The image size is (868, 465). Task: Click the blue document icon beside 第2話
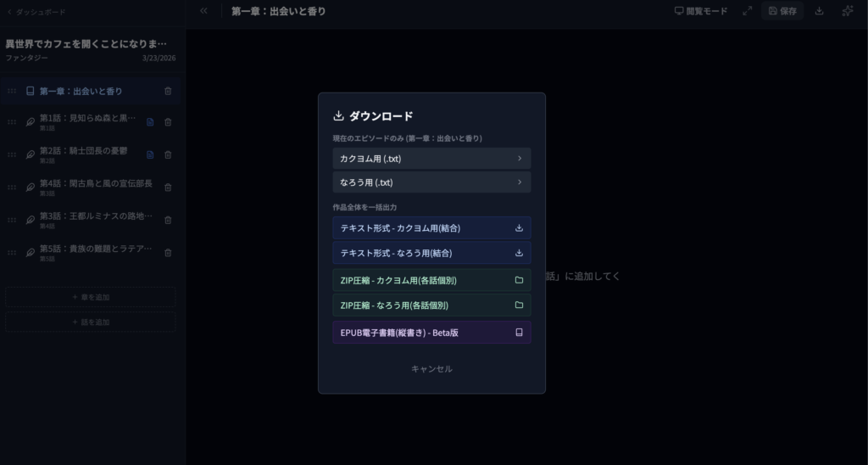(150, 154)
